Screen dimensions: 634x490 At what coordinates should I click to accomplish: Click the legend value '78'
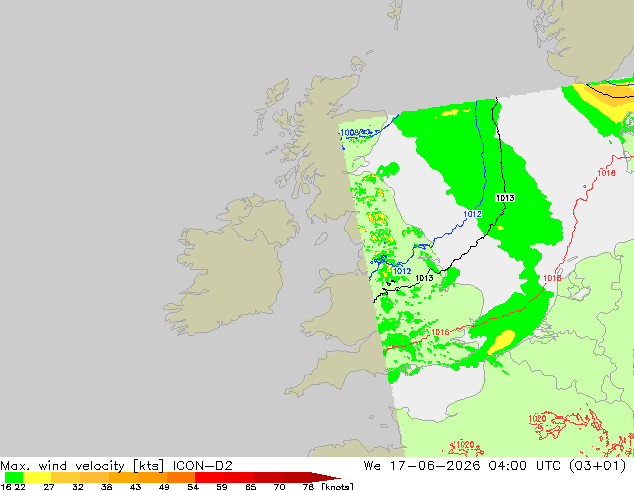click(x=308, y=486)
